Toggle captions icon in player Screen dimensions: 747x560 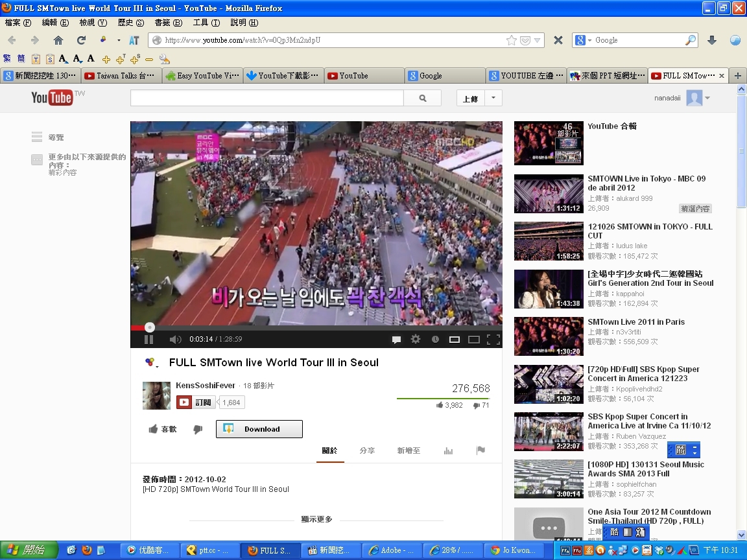pyautogui.click(x=396, y=340)
